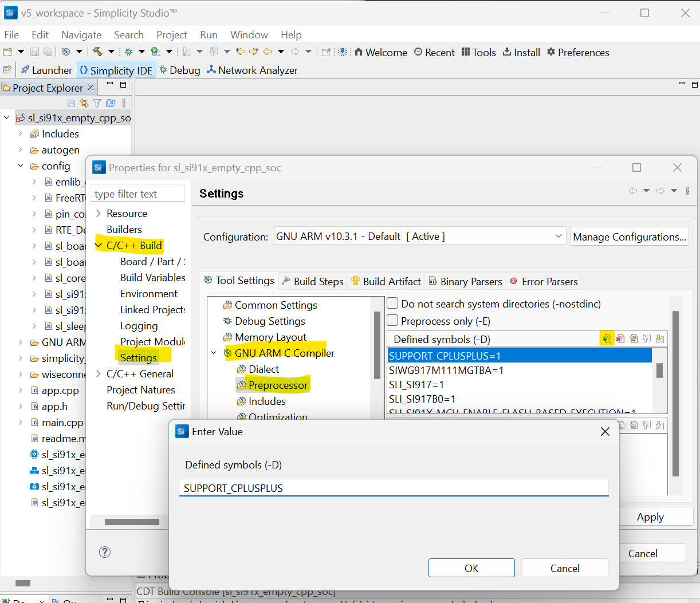Check the Preprocess only (-E) option

[x=392, y=320]
